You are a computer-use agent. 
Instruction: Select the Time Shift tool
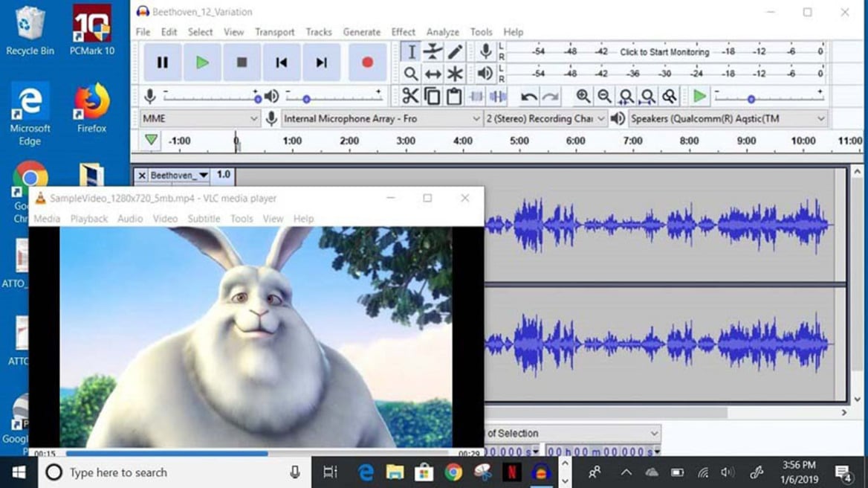[x=433, y=74]
